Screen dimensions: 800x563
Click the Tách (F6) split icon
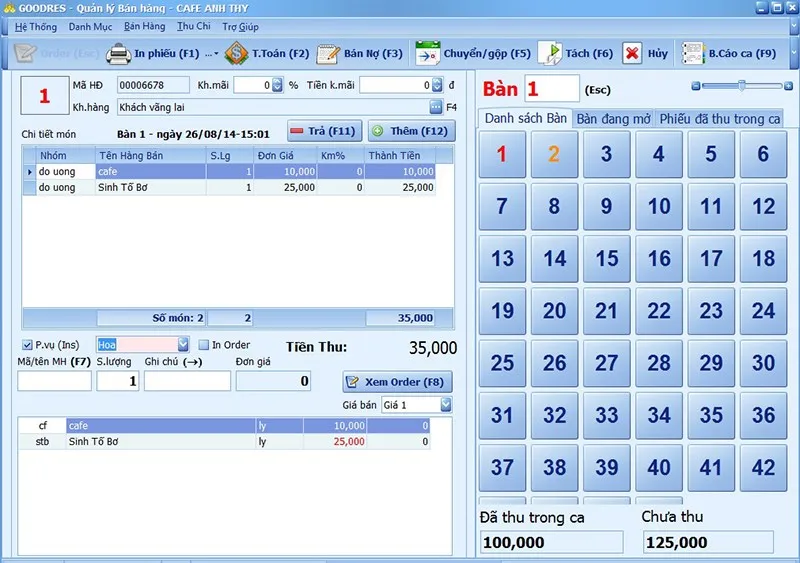[550, 53]
